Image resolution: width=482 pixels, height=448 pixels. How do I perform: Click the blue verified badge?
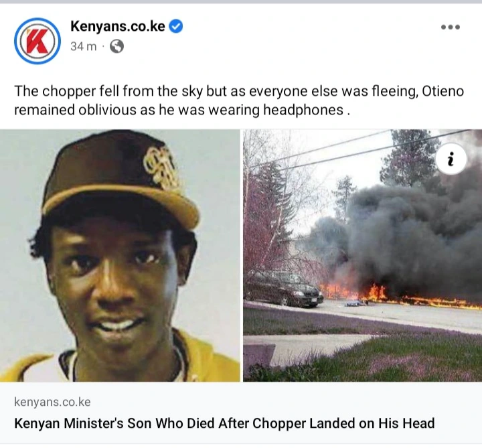176,26
